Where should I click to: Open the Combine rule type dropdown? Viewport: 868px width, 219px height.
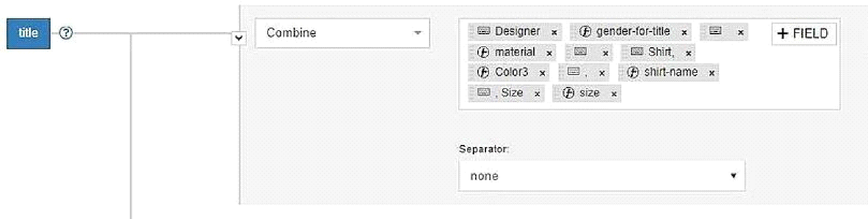[x=342, y=33]
